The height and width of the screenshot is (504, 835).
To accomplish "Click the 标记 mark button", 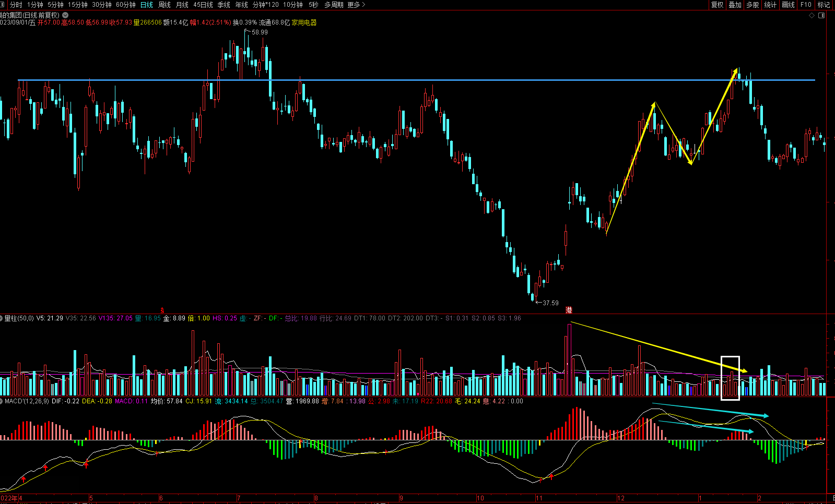I will (x=824, y=5).
